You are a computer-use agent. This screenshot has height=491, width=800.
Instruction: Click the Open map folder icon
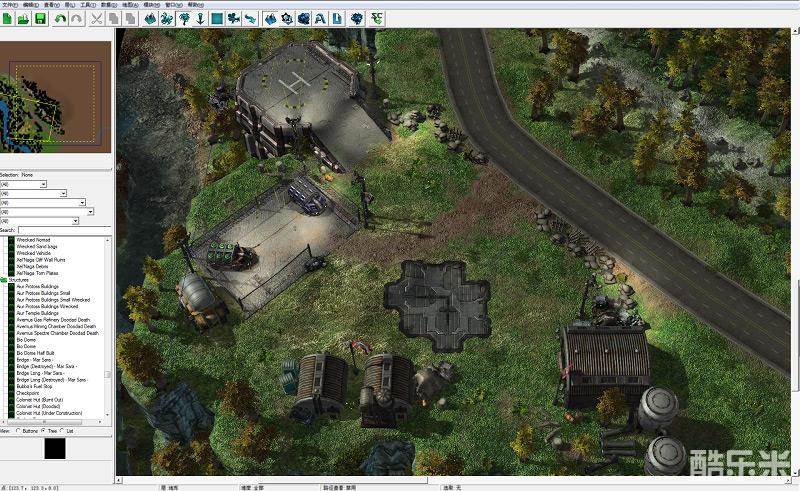(23, 18)
